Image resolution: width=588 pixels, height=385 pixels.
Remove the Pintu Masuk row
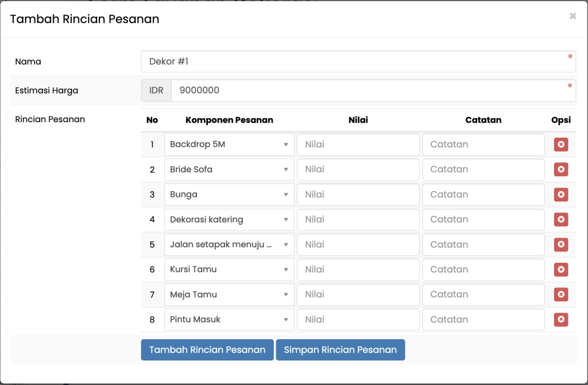[560, 320]
